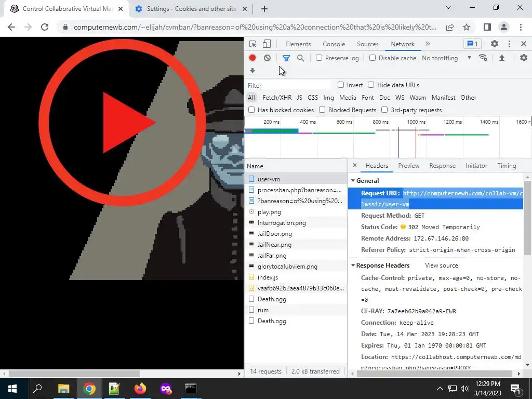
Task: Open File Explorer from taskbar
Action: click(x=63, y=389)
